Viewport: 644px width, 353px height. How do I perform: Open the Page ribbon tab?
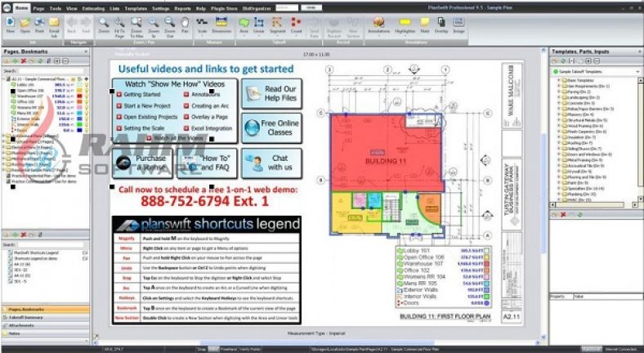pos(38,8)
